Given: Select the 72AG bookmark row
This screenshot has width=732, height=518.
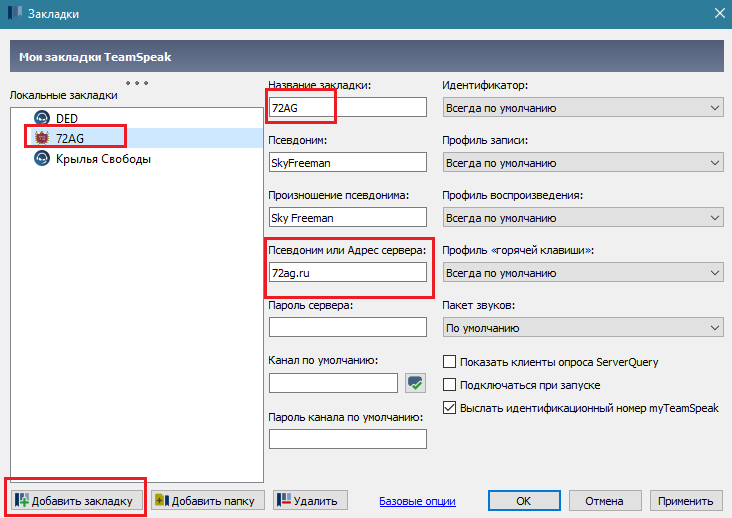Looking at the screenshot, I should [x=137, y=138].
